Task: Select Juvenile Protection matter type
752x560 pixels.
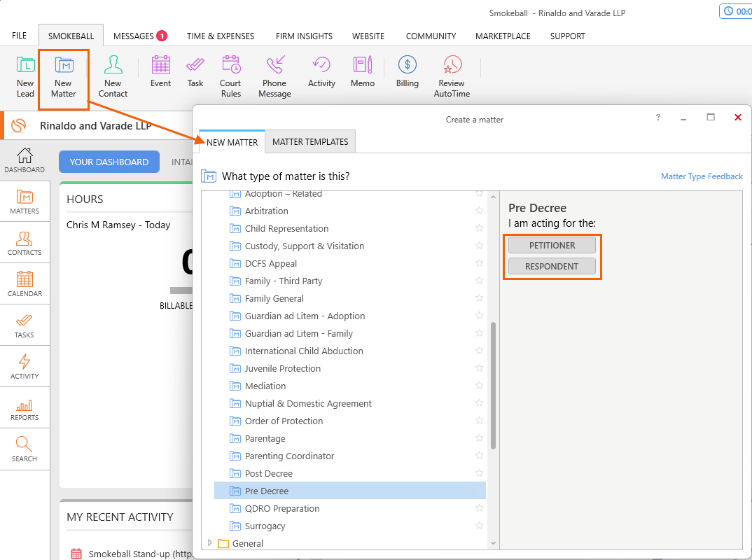Action: pyautogui.click(x=349, y=368)
